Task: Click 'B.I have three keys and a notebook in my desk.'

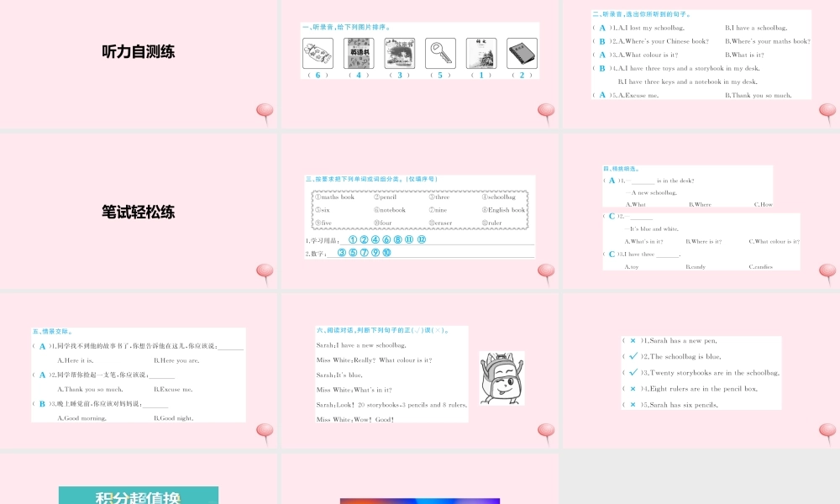Action: pos(687,82)
